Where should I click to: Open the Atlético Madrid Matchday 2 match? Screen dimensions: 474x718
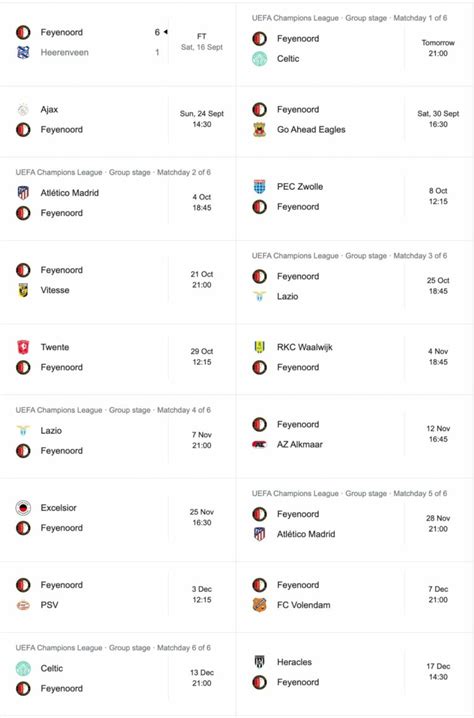[118, 199]
